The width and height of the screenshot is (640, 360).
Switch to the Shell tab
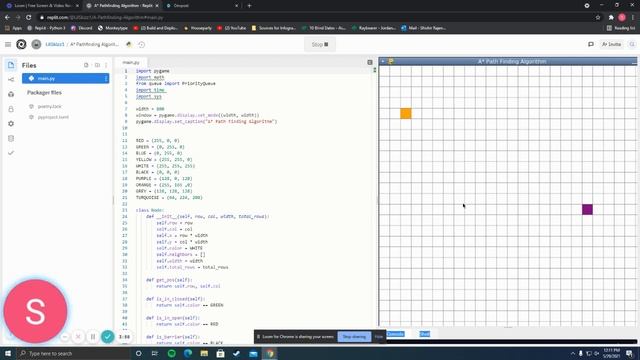pyautogui.click(x=424, y=334)
